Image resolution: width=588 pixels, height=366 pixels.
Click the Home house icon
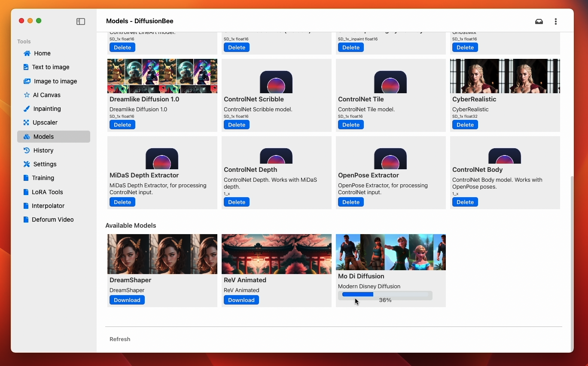(27, 53)
